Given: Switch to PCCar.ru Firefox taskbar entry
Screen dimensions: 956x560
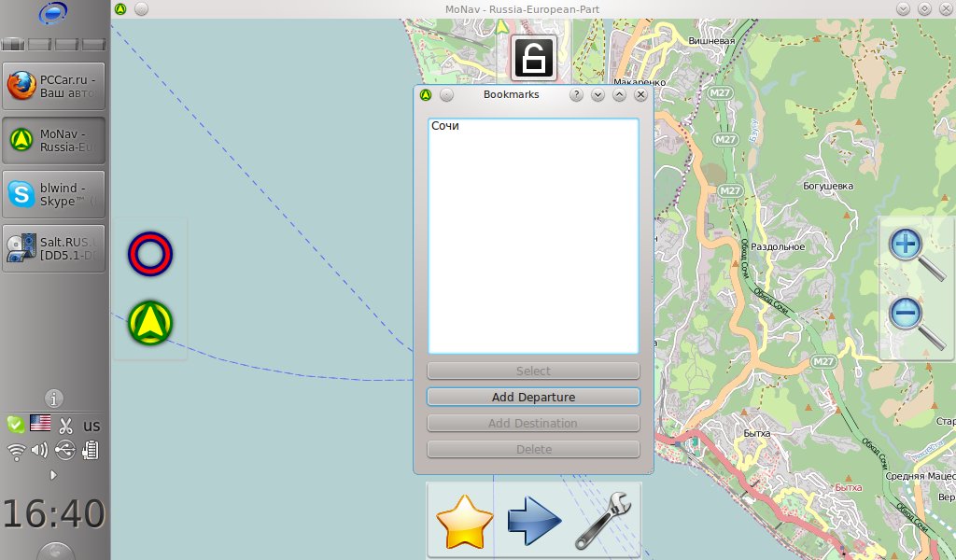Looking at the screenshot, I should [54, 87].
